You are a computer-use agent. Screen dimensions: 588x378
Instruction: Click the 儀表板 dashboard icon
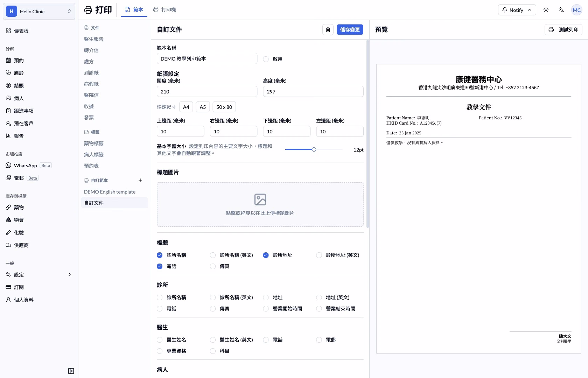click(x=8, y=31)
